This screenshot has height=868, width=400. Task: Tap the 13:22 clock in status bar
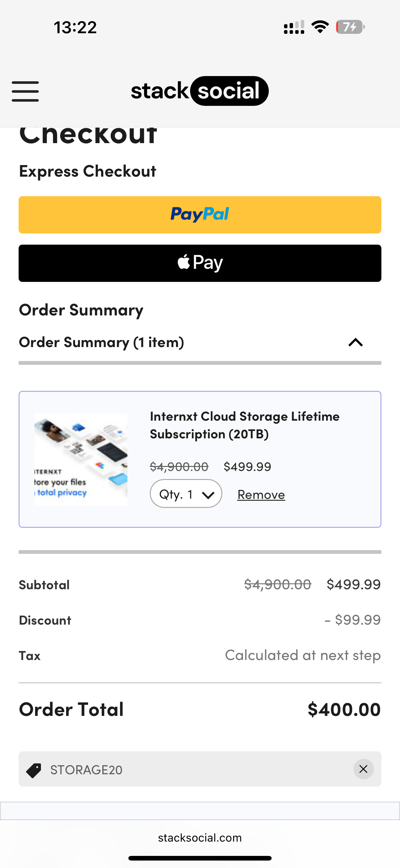(x=75, y=27)
